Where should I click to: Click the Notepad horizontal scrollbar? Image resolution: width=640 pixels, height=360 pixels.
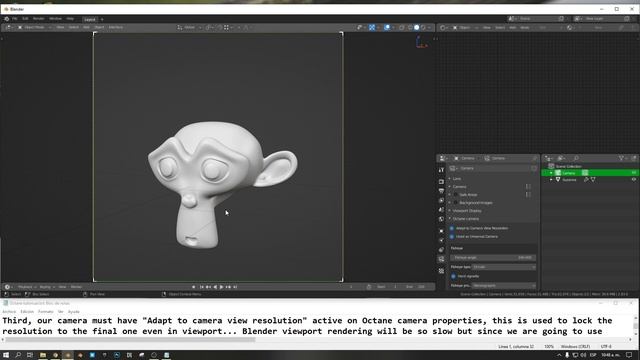(131, 340)
